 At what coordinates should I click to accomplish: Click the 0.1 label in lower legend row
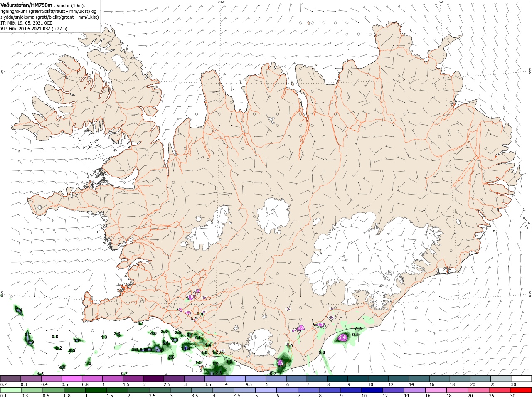tap(2, 396)
